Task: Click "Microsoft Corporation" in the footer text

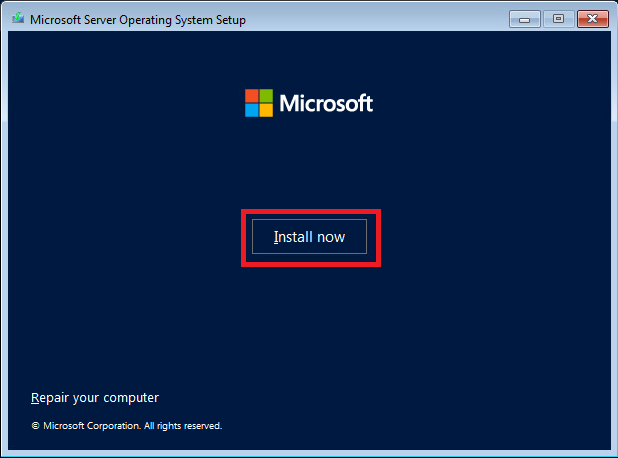Action: (87, 426)
